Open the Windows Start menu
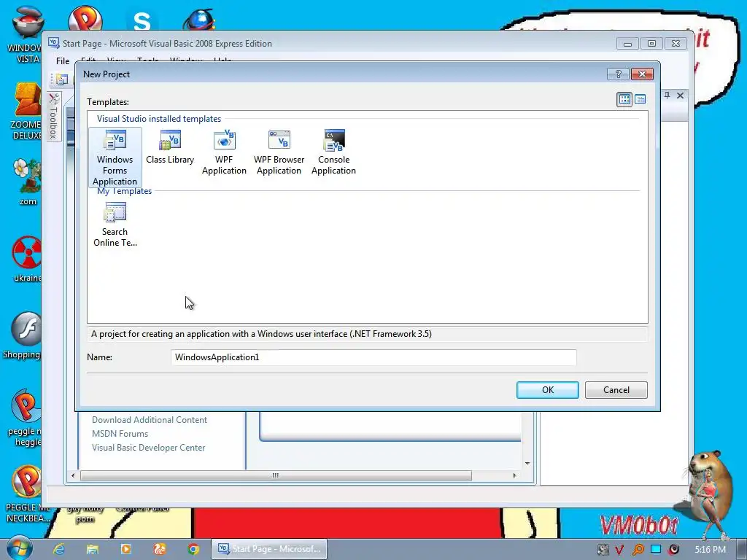The height and width of the screenshot is (560, 747). 18,548
